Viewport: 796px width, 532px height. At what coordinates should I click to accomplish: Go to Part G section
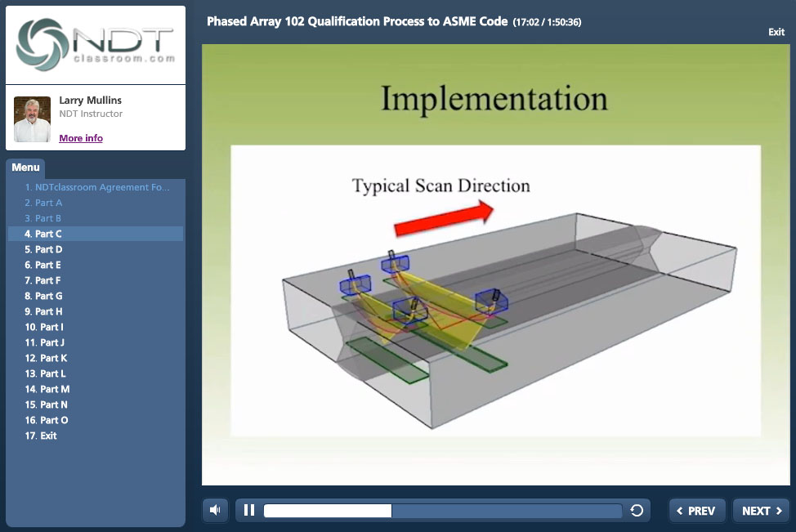[x=96, y=296]
